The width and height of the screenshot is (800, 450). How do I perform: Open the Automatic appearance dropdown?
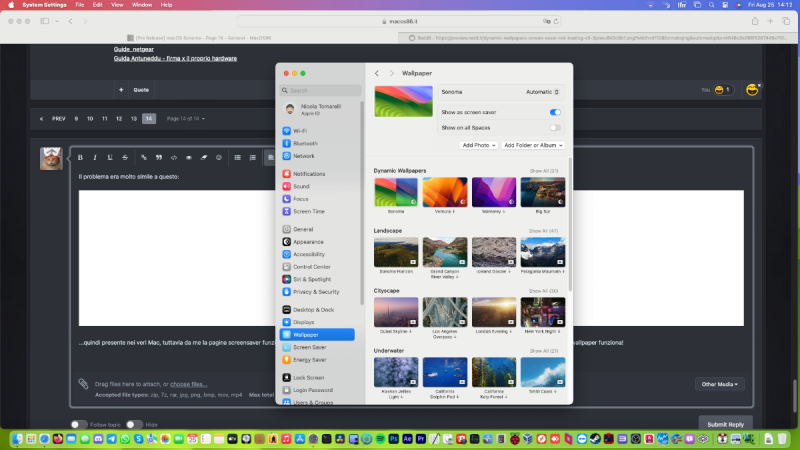(x=541, y=92)
